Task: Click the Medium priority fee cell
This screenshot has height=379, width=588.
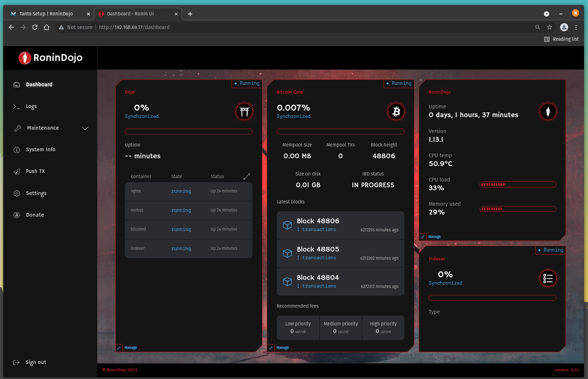Action: click(x=341, y=328)
